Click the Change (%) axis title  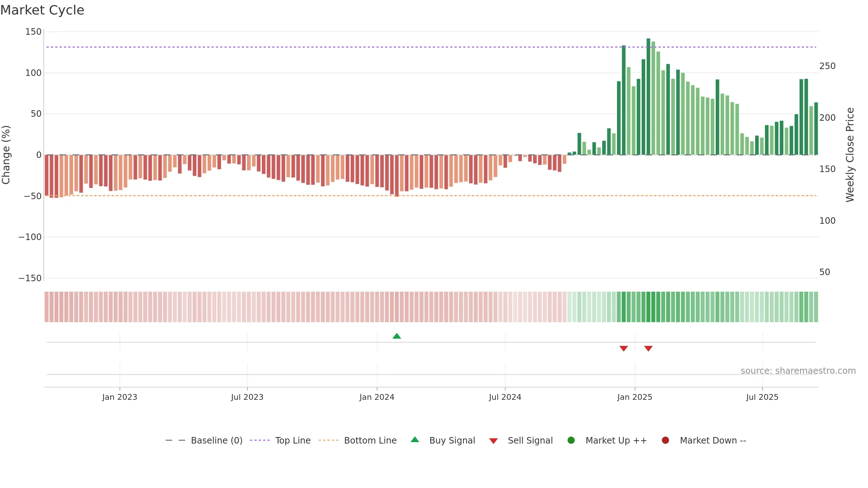pos(6,155)
